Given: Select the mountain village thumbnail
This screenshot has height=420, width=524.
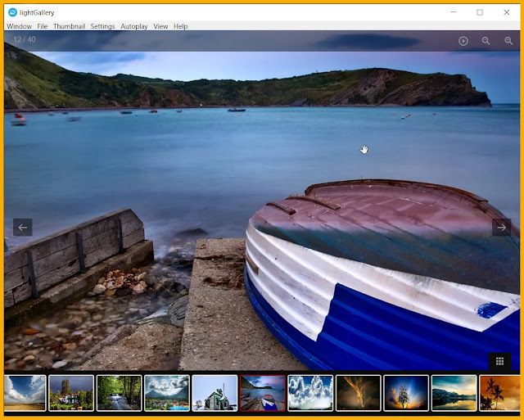Looking at the screenshot, I should click(167, 393).
